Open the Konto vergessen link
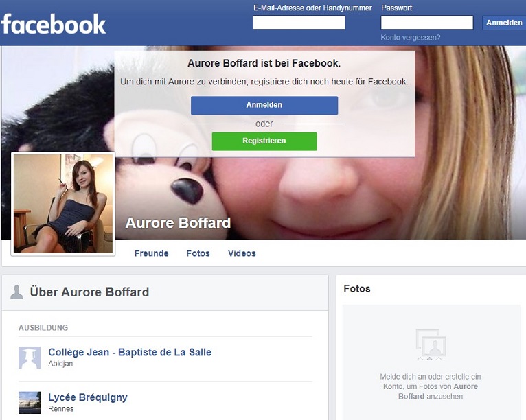 (x=410, y=38)
